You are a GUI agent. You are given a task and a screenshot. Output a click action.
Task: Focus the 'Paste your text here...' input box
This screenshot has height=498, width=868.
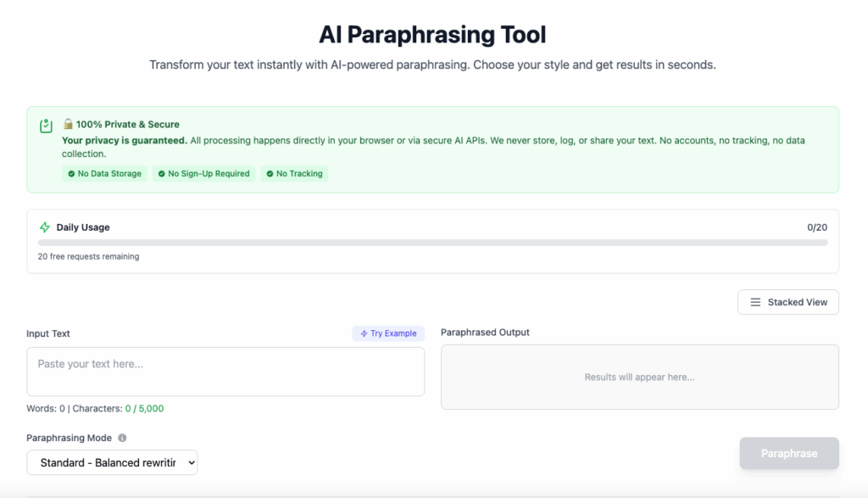pos(225,372)
